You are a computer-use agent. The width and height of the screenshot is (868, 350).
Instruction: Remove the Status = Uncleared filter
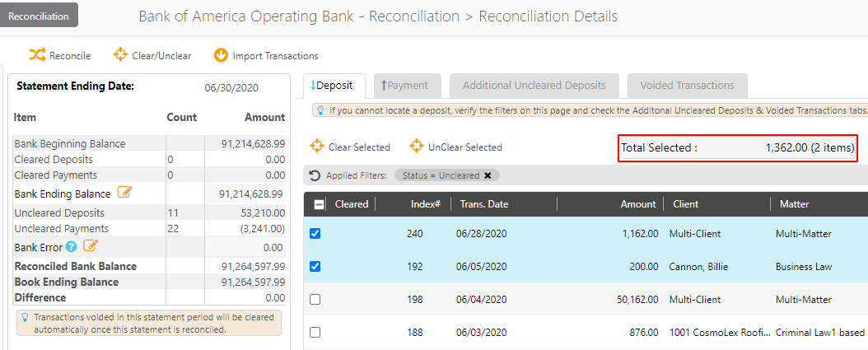(488, 175)
